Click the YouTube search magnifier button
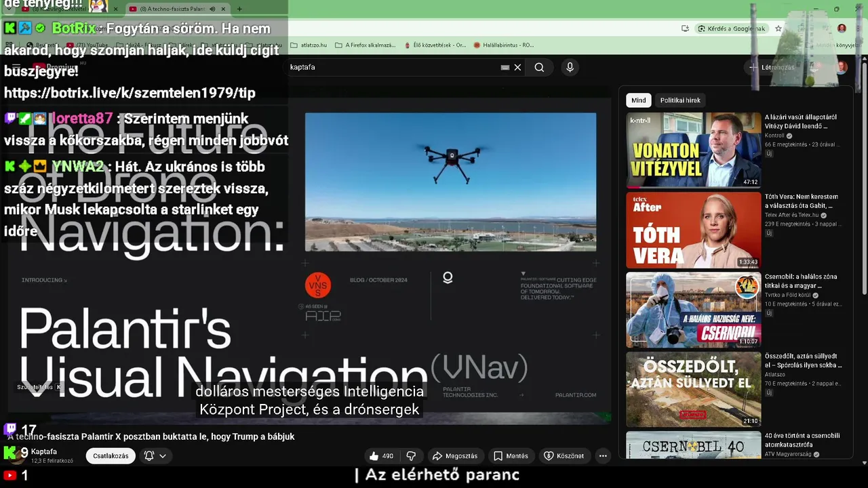868x488 pixels. [x=539, y=67]
